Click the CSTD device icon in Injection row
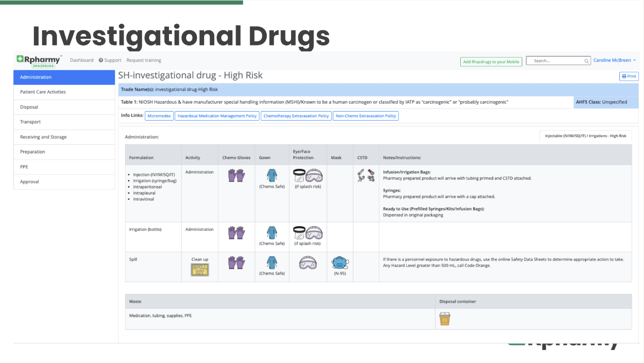This screenshot has width=644, height=363. (x=366, y=175)
